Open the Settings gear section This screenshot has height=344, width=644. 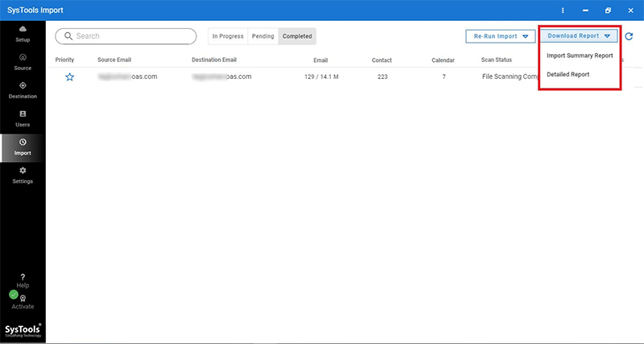coord(23,175)
